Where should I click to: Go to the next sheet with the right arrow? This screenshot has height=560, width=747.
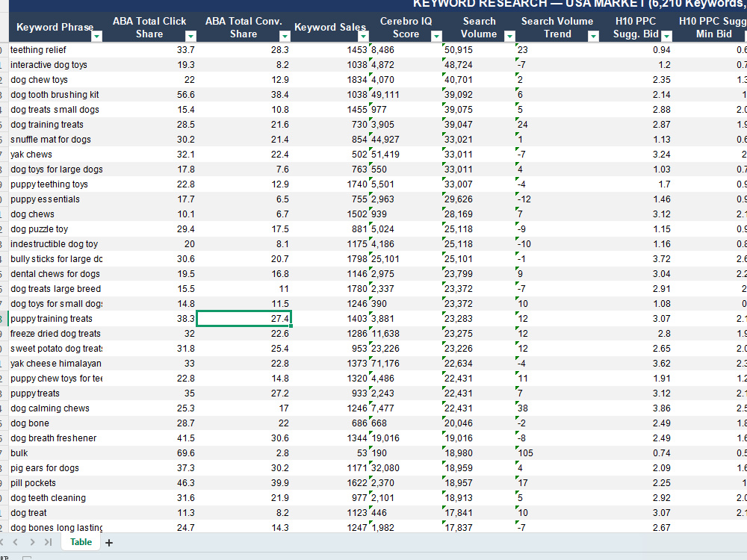pyautogui.click(x=32, y=542)
